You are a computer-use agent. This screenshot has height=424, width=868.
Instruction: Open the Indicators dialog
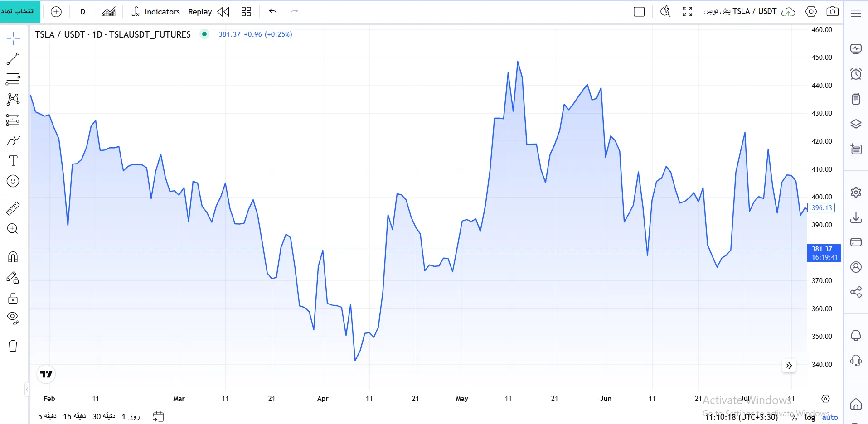pos(156,12)
